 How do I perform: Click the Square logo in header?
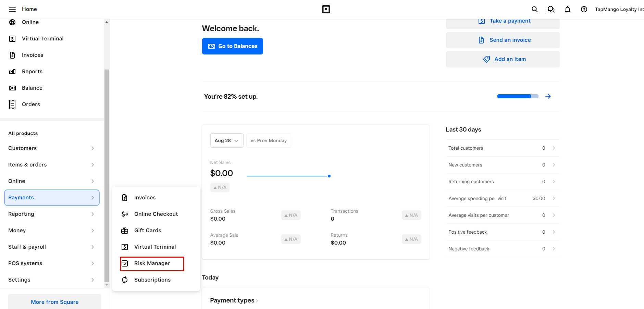coord(326,9)
